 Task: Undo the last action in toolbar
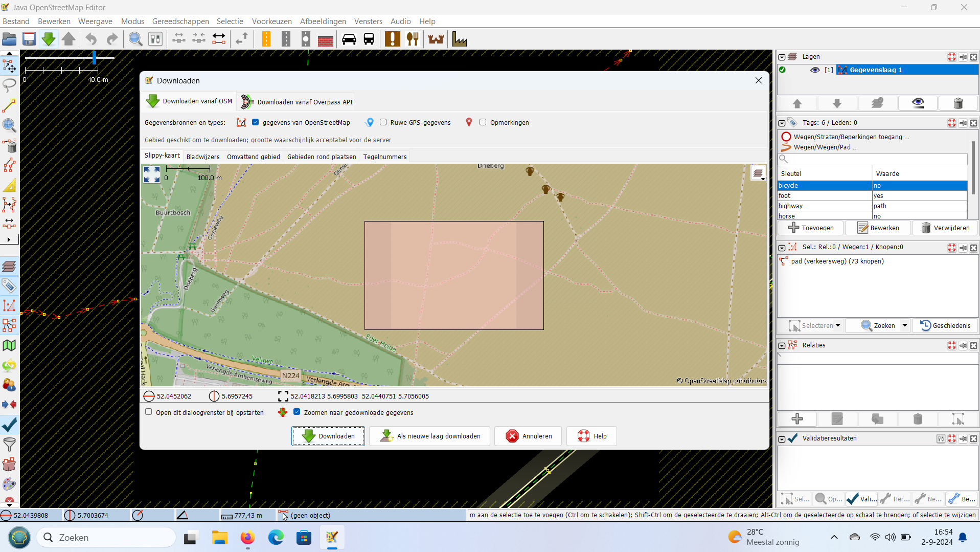coord(91,39)
